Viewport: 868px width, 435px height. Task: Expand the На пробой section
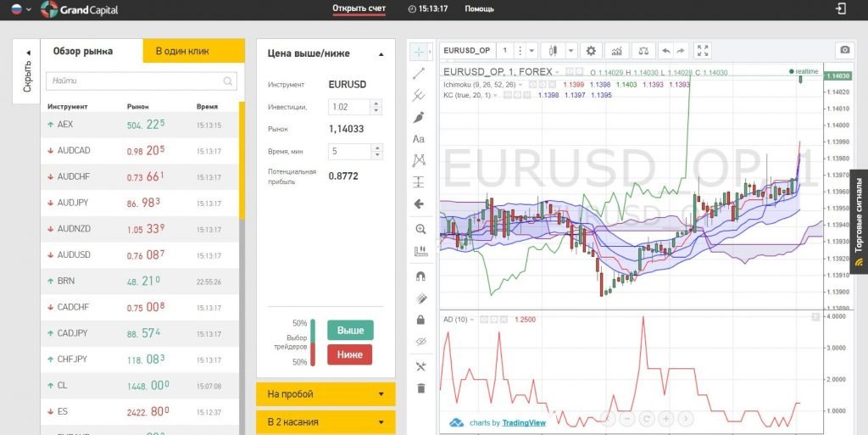(325, 394)
